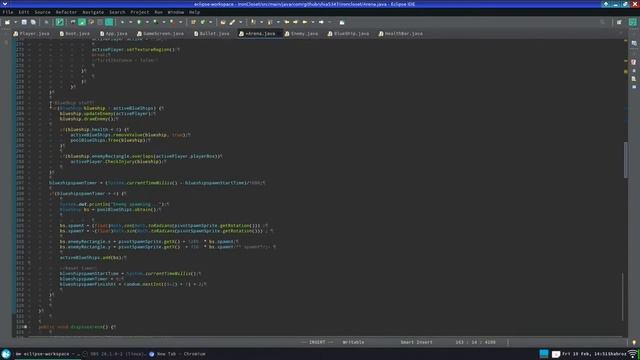Click the Smart Insert status bar entry
Screen dimensions: 640x360
point(416,342)
